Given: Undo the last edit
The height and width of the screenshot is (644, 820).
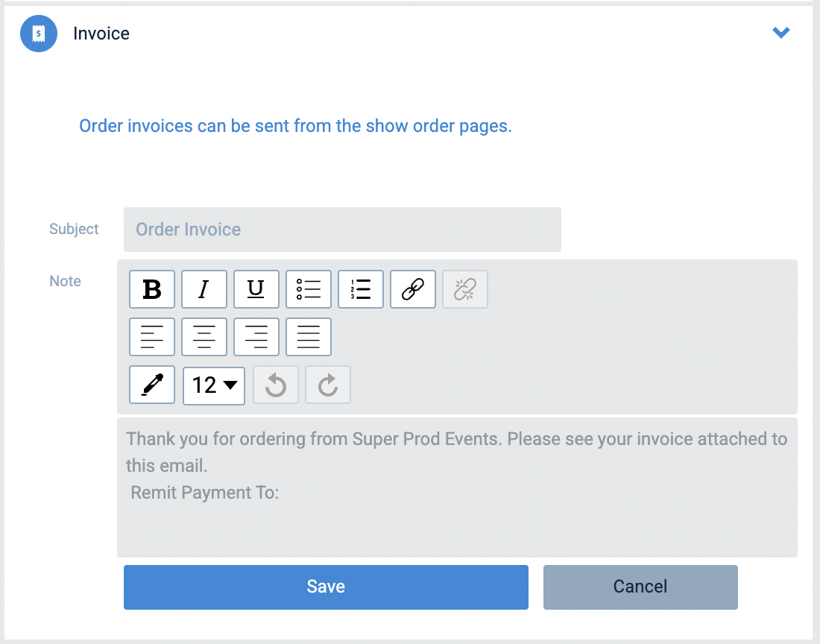Looking at the screenshot, I should click(276, 385).
